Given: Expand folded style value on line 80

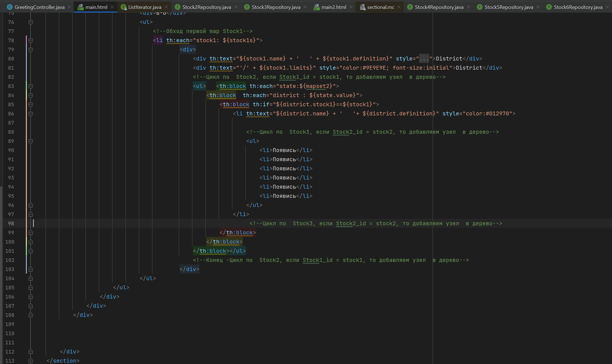Looking at the screenshot, I should coord(424,59).
